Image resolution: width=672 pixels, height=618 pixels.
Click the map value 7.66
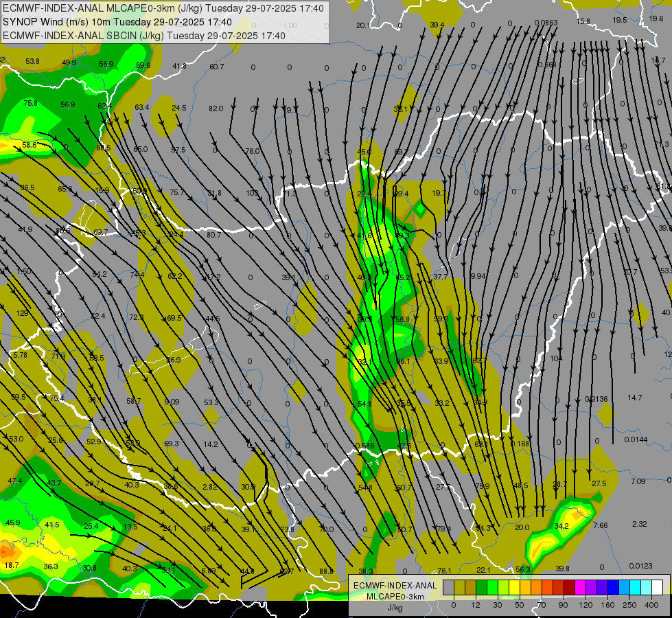[601, 525]
